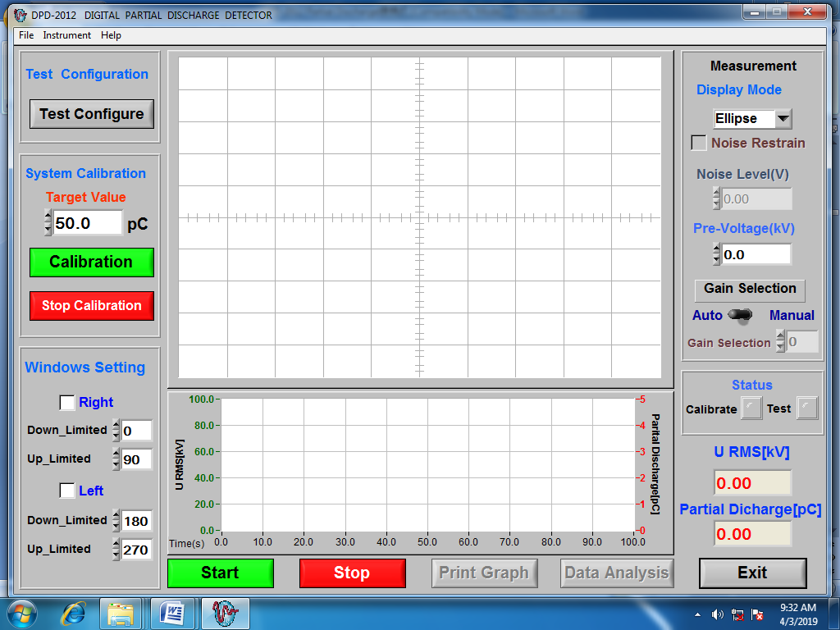840x630 pixels.
Task: Click the Target Value 50.0 input field
Action: (88, 223)
